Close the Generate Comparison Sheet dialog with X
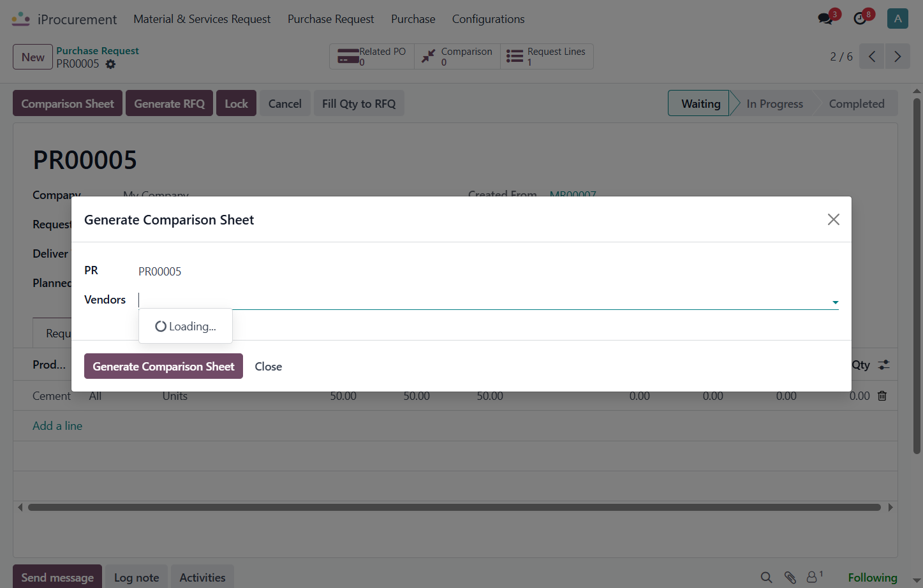 click(833, 219)
